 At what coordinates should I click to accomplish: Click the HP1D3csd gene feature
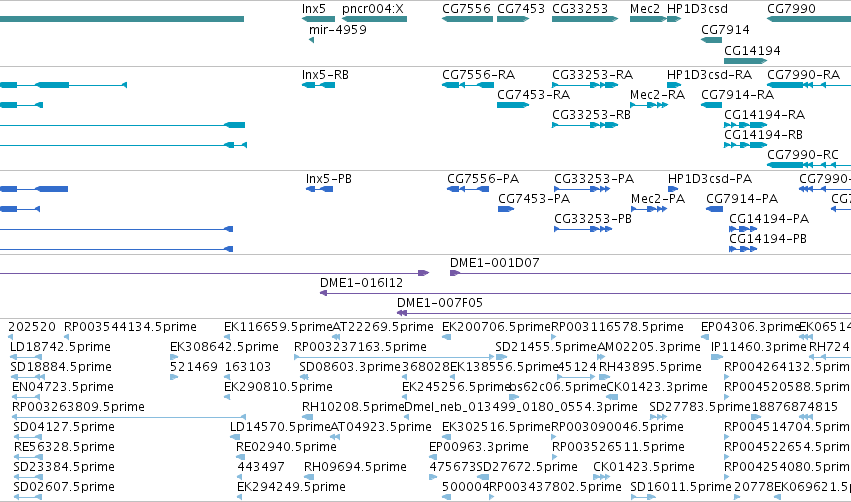(x=674, y=19)
